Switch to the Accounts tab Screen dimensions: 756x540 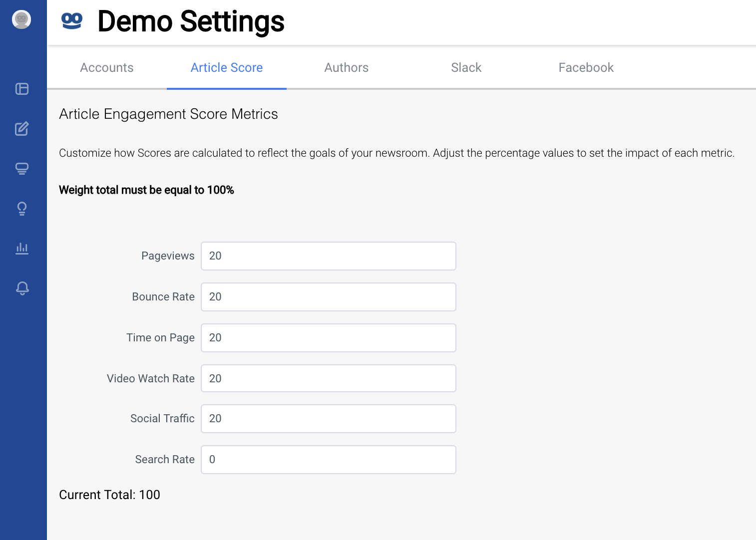coord(106,67)
